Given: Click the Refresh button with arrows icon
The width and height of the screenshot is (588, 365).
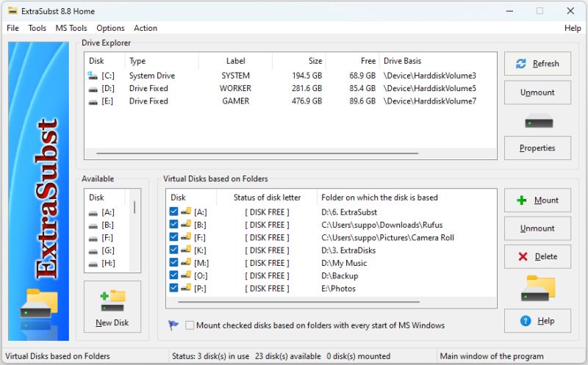Looking at the screenshot, I should point(537,64).
